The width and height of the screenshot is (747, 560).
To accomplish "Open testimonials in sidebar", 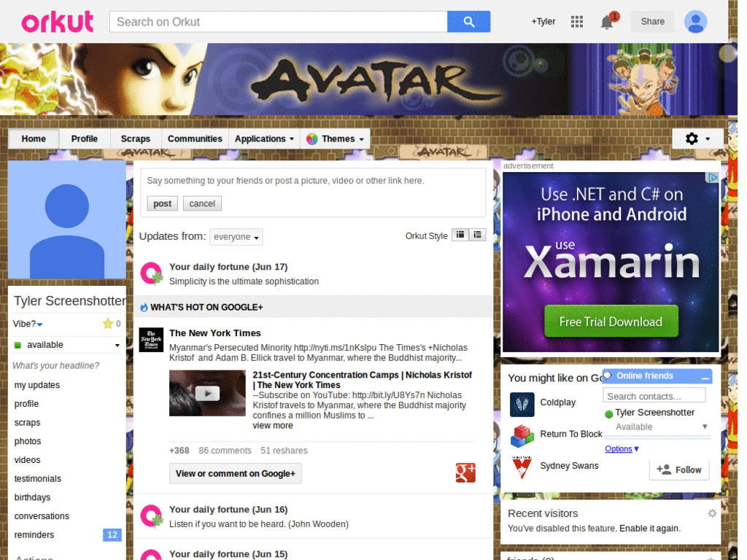I will pyautogui.click(x=38, y=478).
